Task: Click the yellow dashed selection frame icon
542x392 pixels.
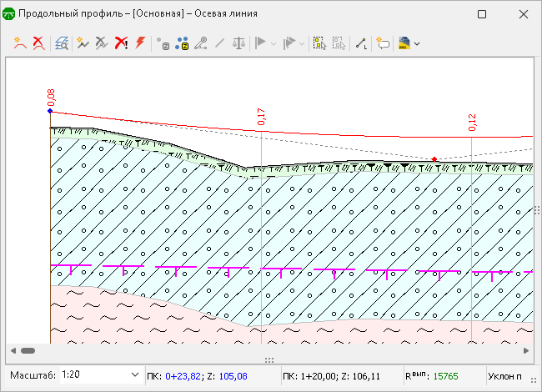Action: [318, 42]
